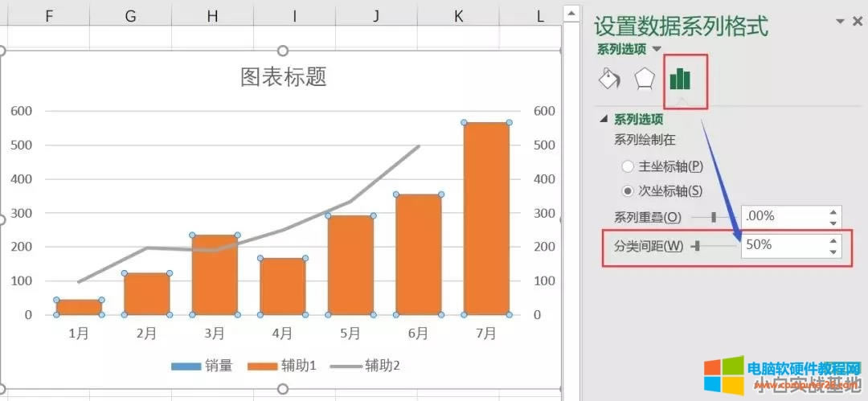
Task: Click the 辅助2 legend entry
Action: click(x=365, y=366)
